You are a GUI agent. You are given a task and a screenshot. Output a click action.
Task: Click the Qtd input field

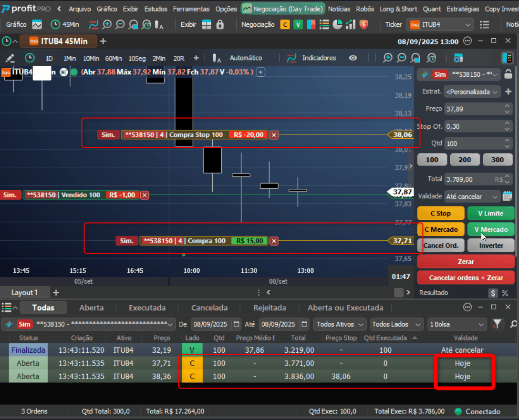474,143
